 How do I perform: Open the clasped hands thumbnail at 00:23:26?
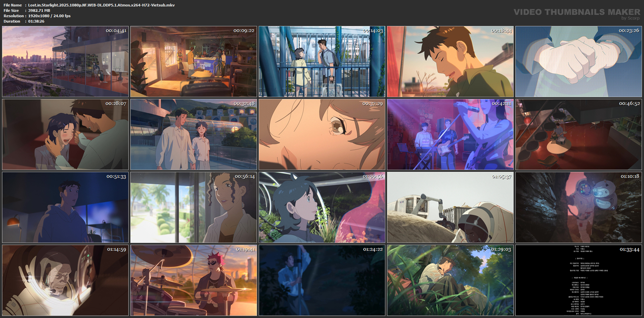pos(579,62)
